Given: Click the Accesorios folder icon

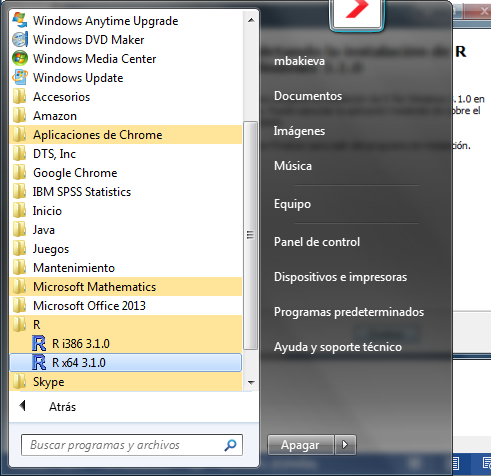Looking at the screenshot, I should [x=20, y=96].
